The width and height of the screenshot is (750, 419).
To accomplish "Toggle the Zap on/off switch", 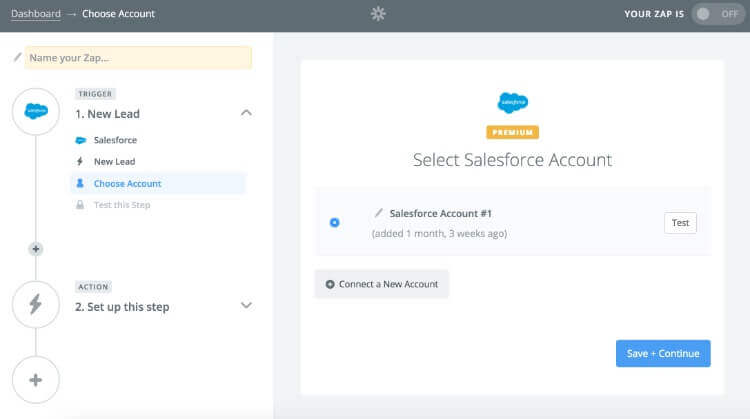I will coord(717,14).
